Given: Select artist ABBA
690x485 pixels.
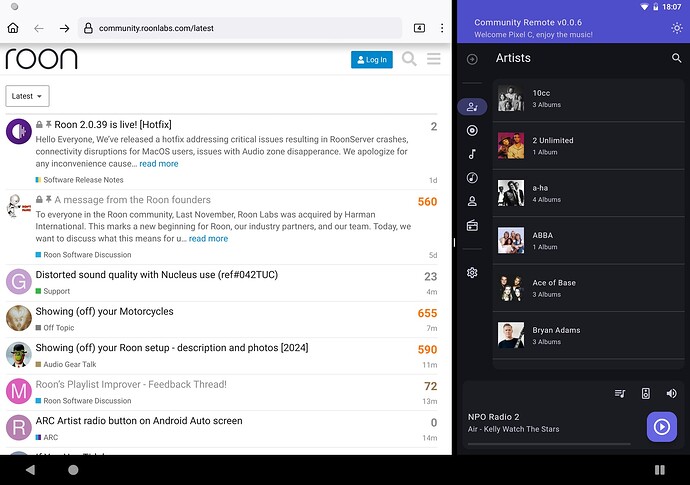Looking at the screenshot, I should tap(588, 241).
